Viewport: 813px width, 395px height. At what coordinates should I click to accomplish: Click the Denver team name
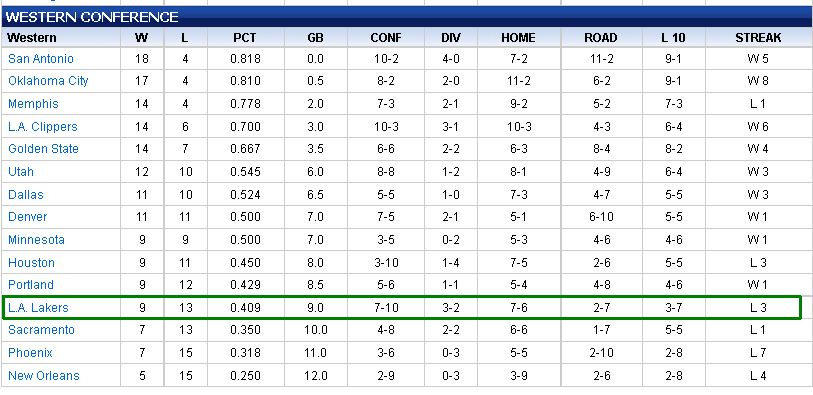(x=27, y=217)
